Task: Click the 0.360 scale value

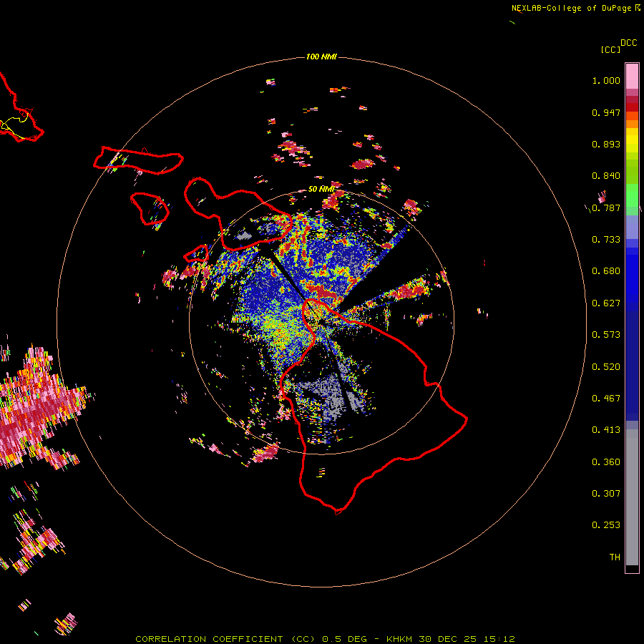Action: pos(606,462)
